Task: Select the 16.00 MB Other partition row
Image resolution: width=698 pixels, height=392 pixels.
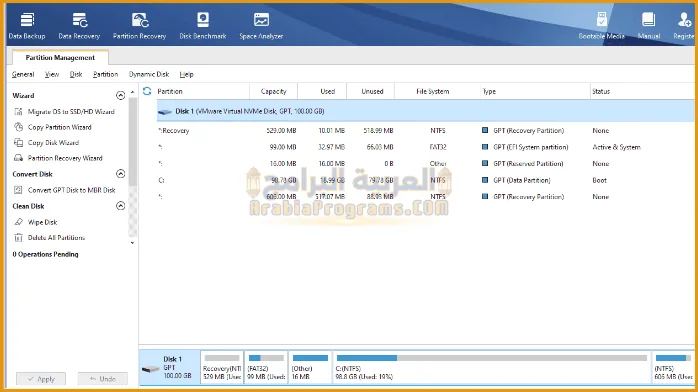Action: (x=425, y=163)
